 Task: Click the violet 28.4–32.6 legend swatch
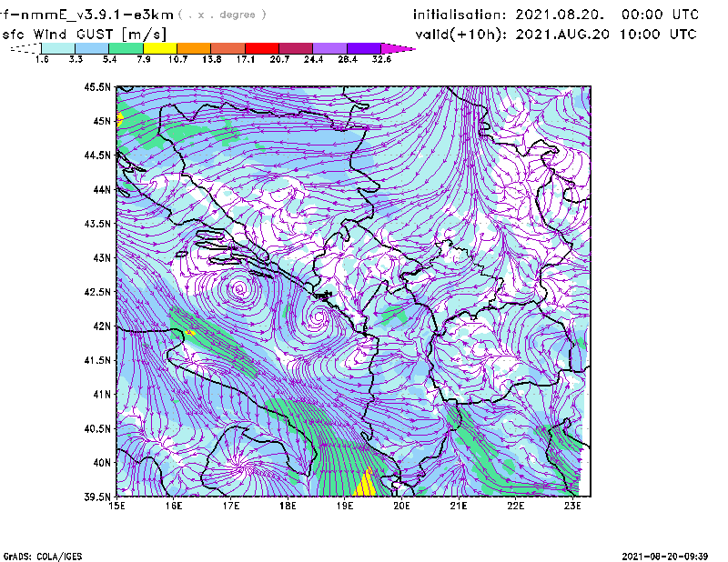364,48
